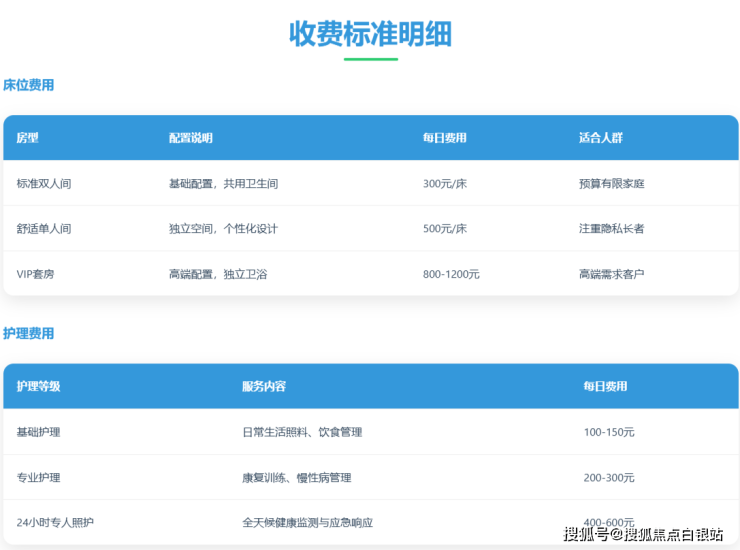This screenshot has width=740, height=550.
Task: Select the 床位费用 section heading
Action: pyautogui.click(x=29, y=85)
